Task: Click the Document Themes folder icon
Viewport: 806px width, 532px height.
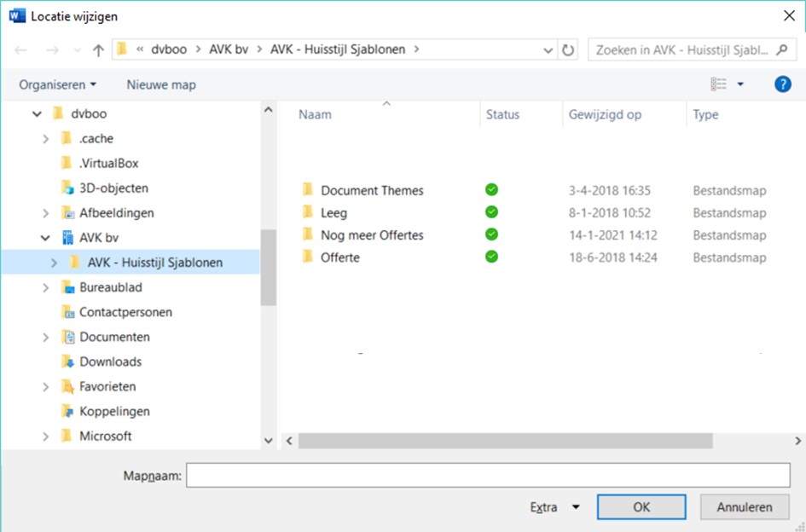Action: pyautogui.click(x=308, y=189)
